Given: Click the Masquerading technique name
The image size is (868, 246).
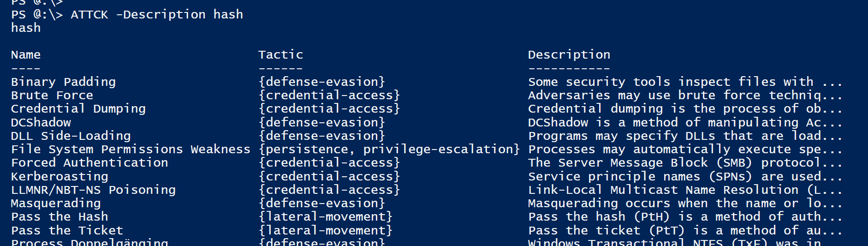Looking at the screenshot, I should pyautogui.click(x=56, y=204).
